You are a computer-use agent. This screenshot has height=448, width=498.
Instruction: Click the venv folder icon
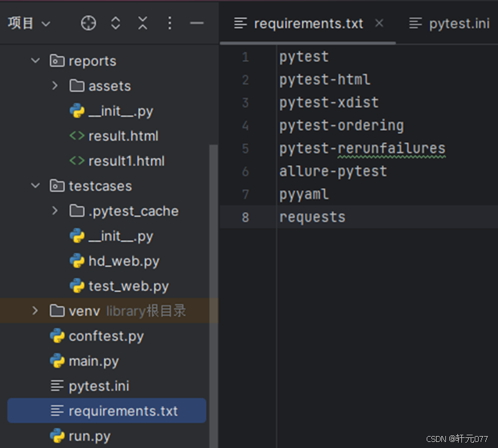coord(57,311)
